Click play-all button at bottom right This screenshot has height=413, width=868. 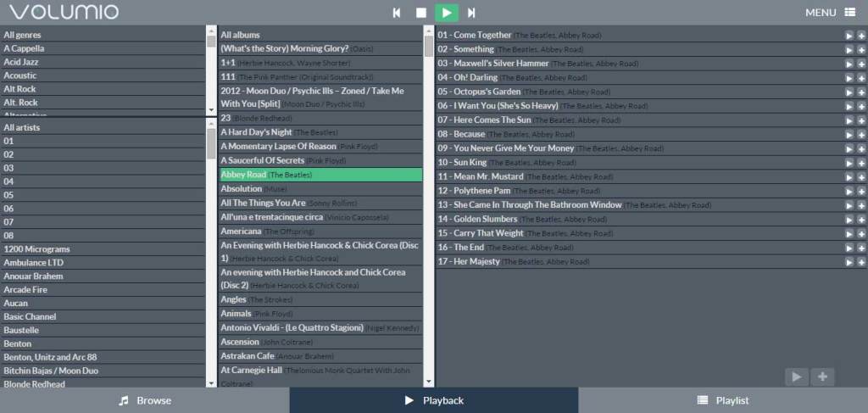pyautogui.click(x=796, y=377)
